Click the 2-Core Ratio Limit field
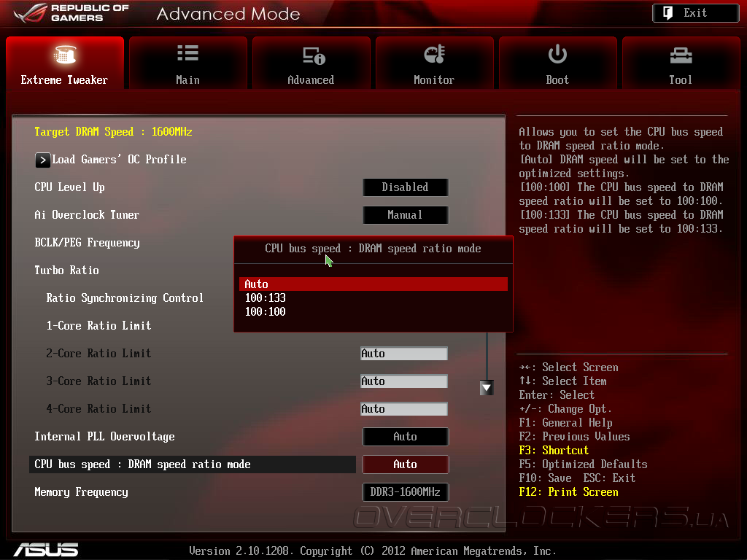The height and width of the screenshot is (560, 747). pos(404,354)
